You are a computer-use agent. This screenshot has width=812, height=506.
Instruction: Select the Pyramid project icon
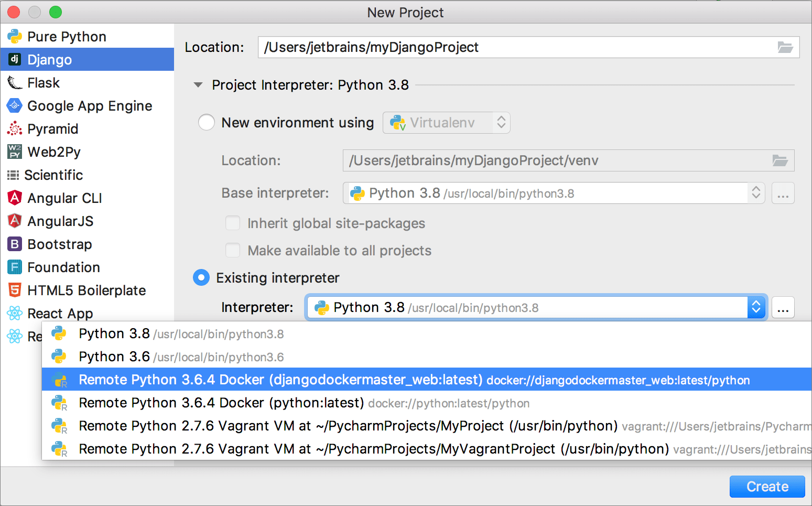[x=14, y=129]
